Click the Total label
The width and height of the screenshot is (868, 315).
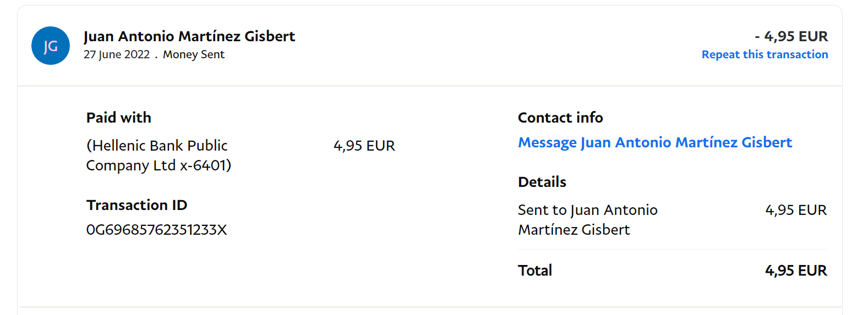[x=535, y=270]
